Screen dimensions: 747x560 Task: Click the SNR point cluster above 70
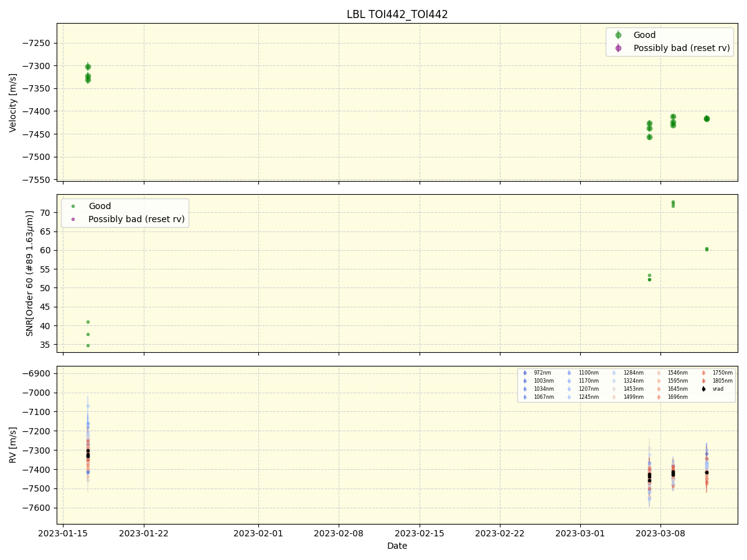point(673,203)
